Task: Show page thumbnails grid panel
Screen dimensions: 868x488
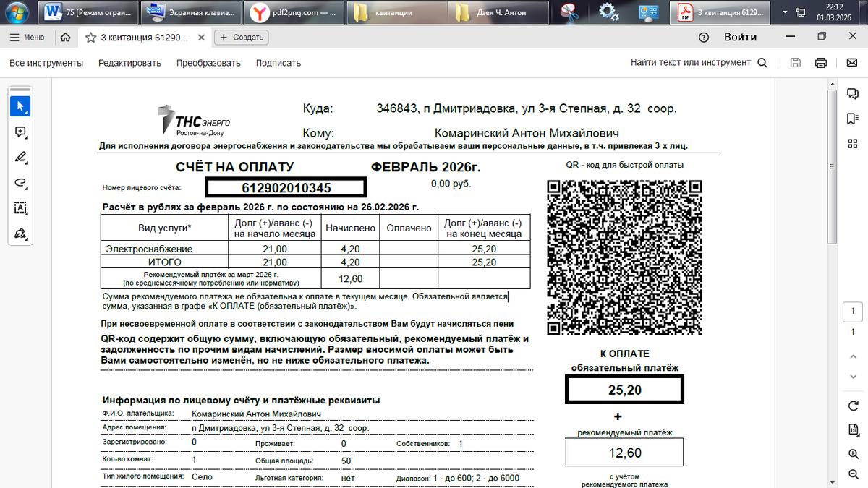Action: (853, 145)
